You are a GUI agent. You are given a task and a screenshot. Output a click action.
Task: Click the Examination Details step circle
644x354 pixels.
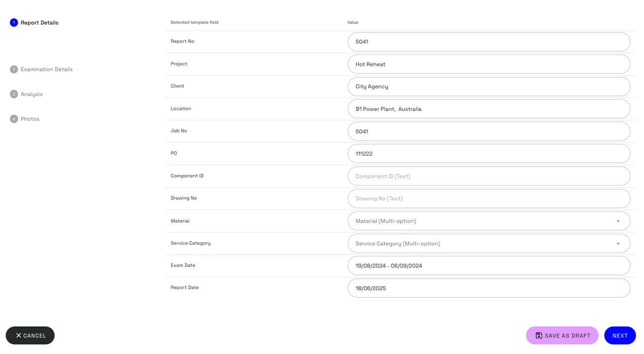click(14, 69)
